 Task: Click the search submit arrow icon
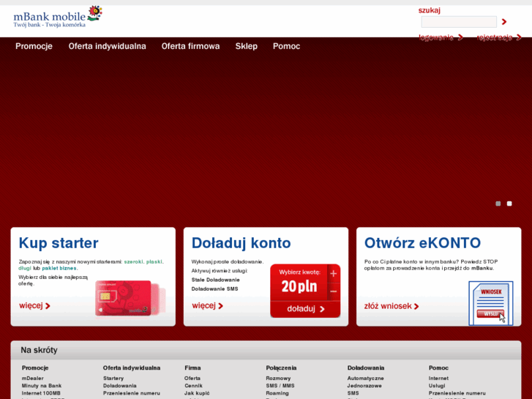pyautogui.click(x=504, y=22)
